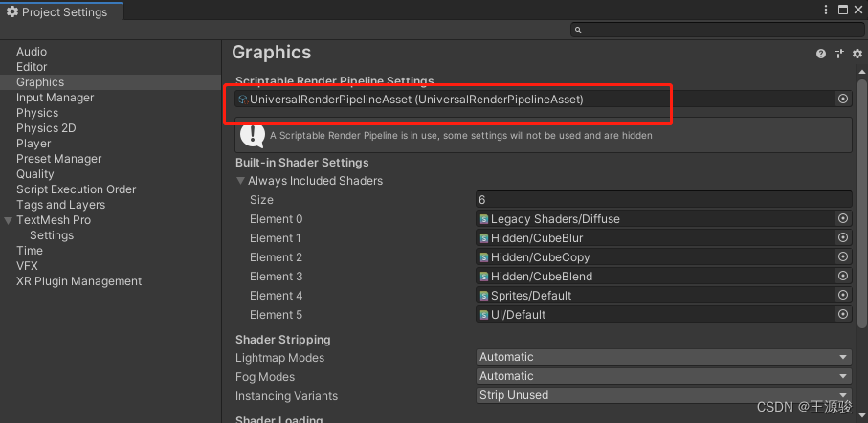Click the UniversalRenderPipelineAsset object field

tap(544, 100)
